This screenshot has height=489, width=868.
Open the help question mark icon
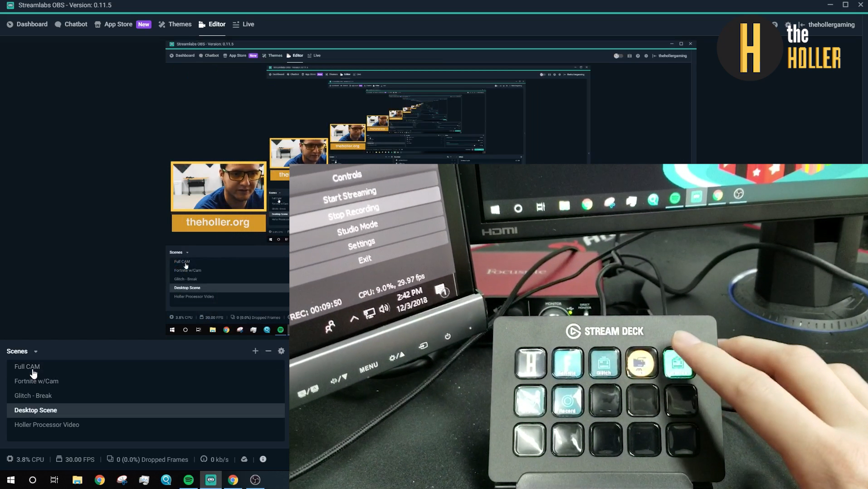coord(775,24)
